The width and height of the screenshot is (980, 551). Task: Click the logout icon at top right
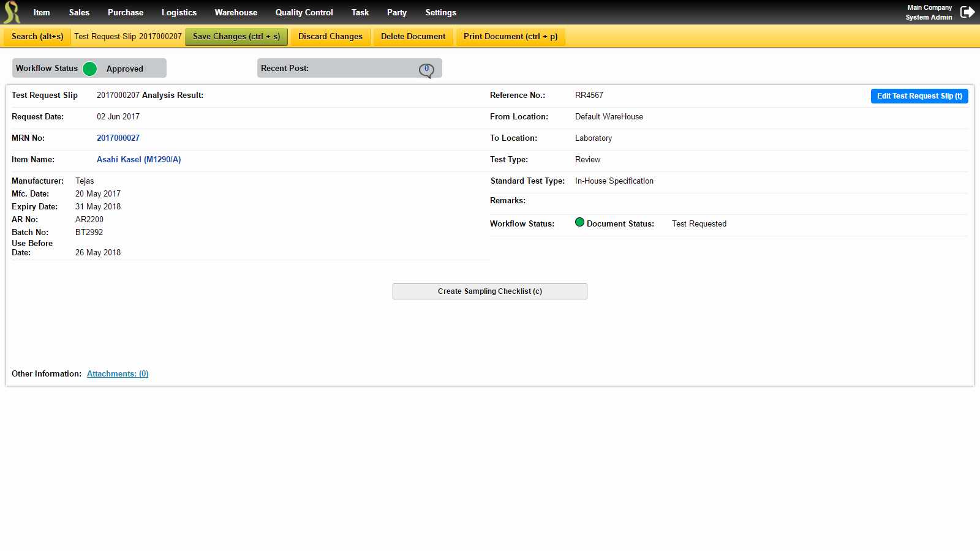[968, 11]
